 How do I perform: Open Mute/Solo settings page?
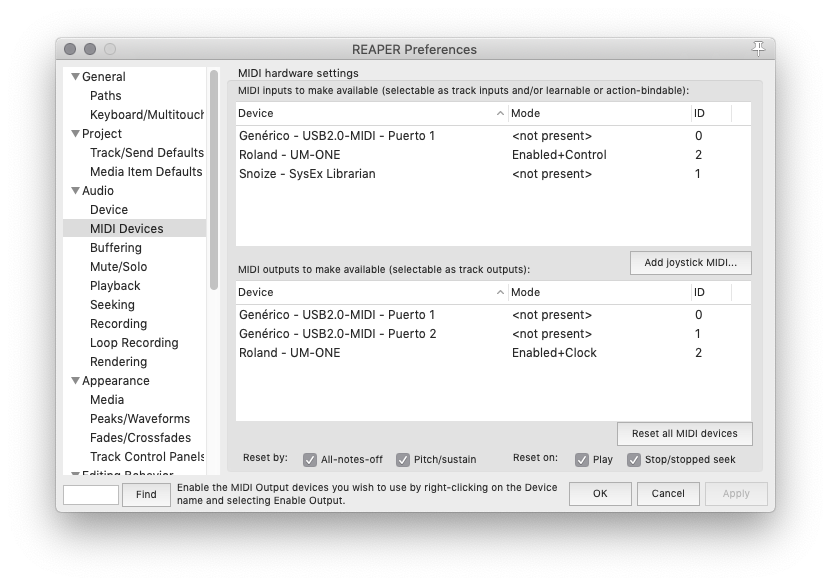coord(118,267)
